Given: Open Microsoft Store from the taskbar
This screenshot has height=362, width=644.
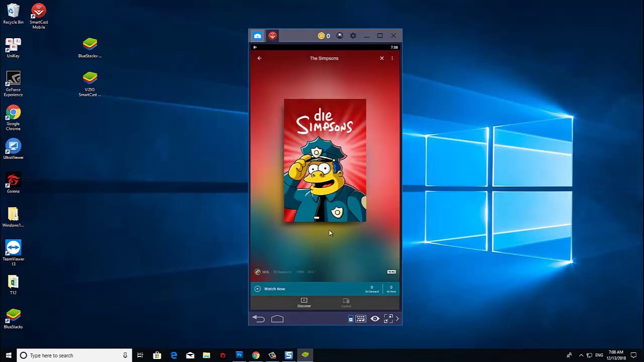Looking at the screenshot, I should tap(157, 355).
